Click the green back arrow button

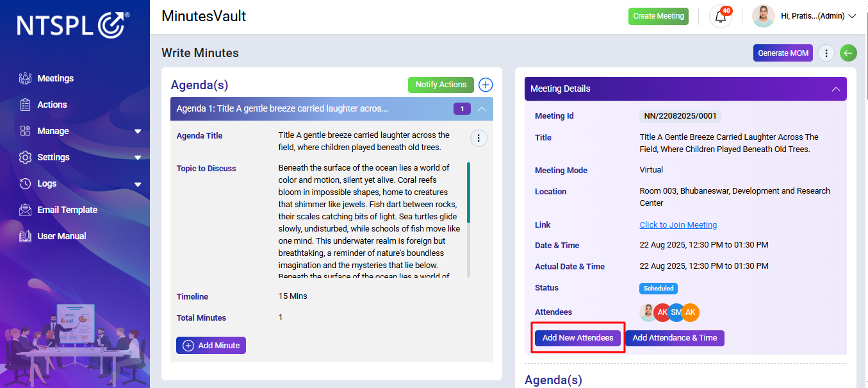[x=848, y=53]
